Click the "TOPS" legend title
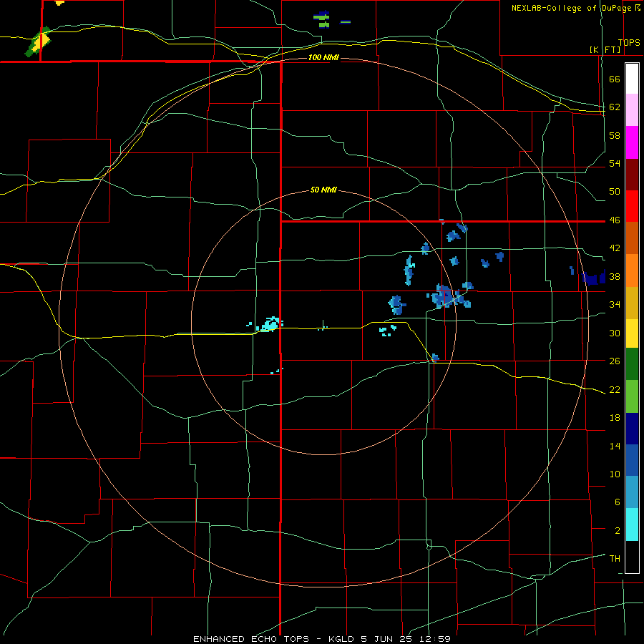The image size is (644, 644). tap(629, 42)
